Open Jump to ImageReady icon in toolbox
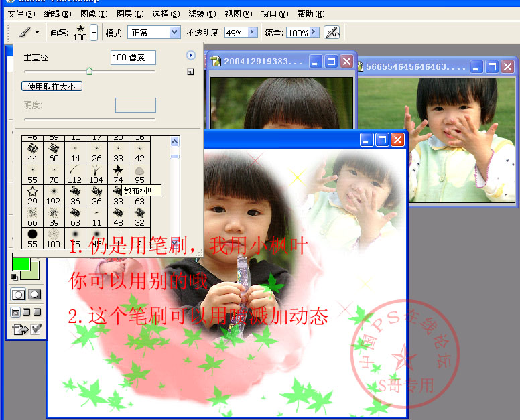The image size is (520, 420). [x=20, y=329]
